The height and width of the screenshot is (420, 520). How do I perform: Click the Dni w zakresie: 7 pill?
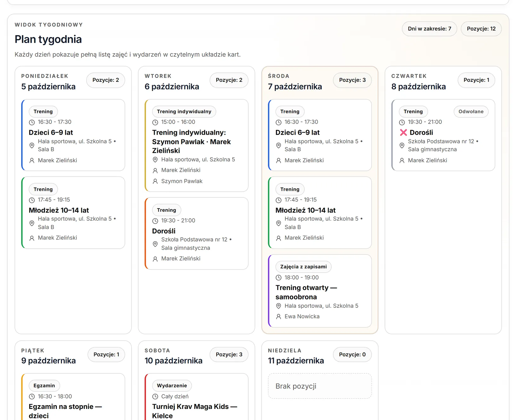pyautogui.click(x=429, y=29)
